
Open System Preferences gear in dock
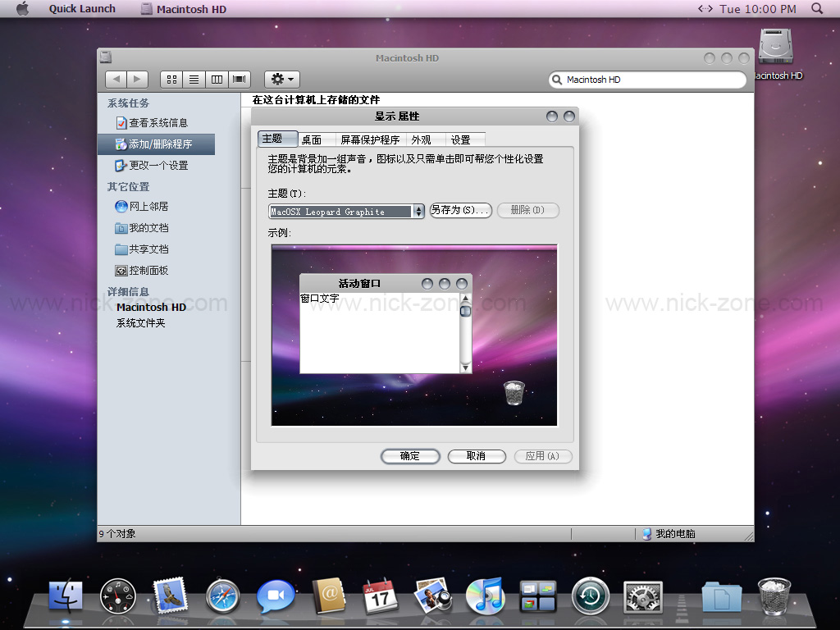point(643,596)
